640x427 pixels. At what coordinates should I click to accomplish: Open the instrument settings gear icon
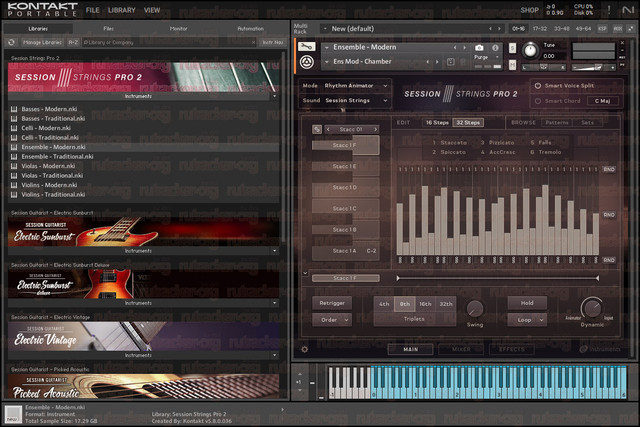[304, 349]
